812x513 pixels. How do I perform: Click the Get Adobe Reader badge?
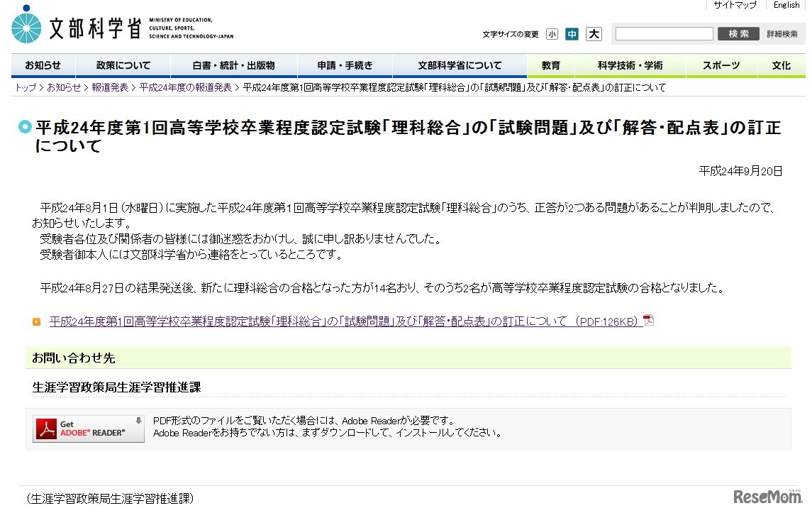[x=87, y=428]
